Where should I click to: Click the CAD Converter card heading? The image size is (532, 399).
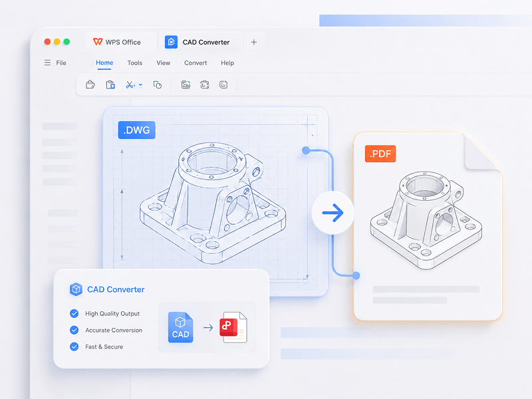[116, 289]
